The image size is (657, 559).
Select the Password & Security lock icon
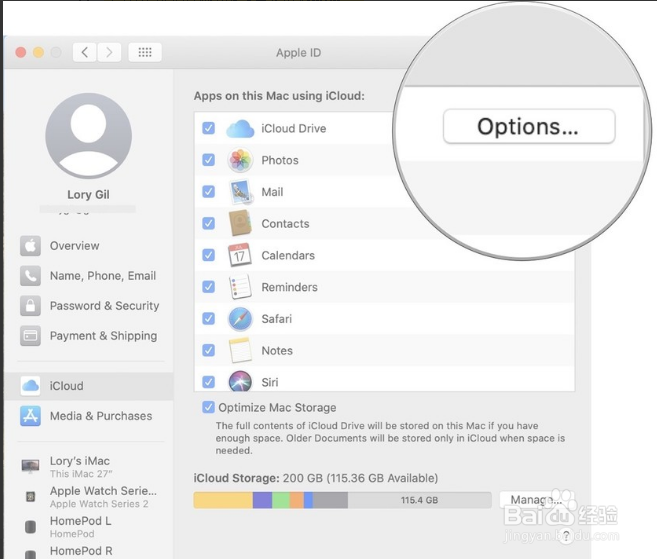pos(31,305)
